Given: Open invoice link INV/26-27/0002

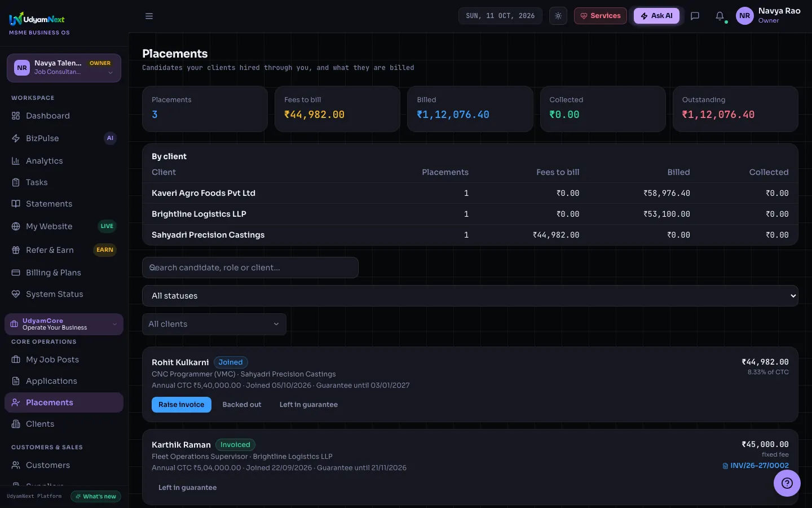Looking at the screenshot, I should (756, 466).
